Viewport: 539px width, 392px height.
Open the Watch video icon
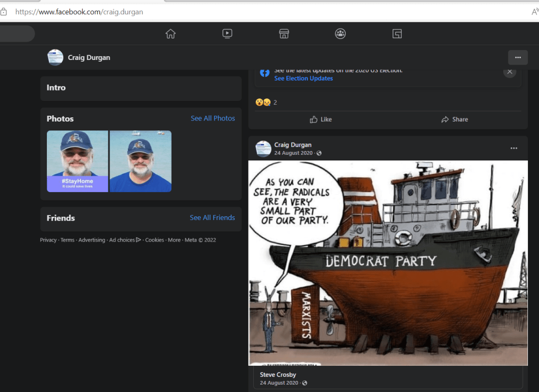tap(227, 34)
